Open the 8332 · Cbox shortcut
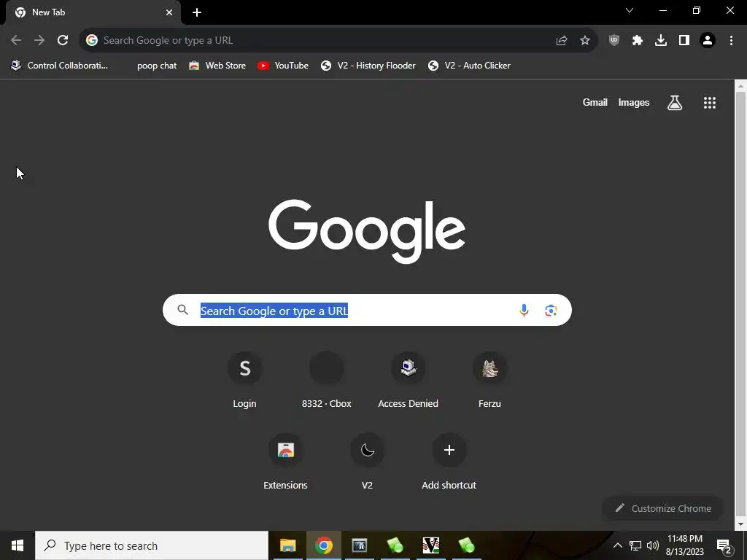Screen dimensions: 747x560 (x=327, y=381)
